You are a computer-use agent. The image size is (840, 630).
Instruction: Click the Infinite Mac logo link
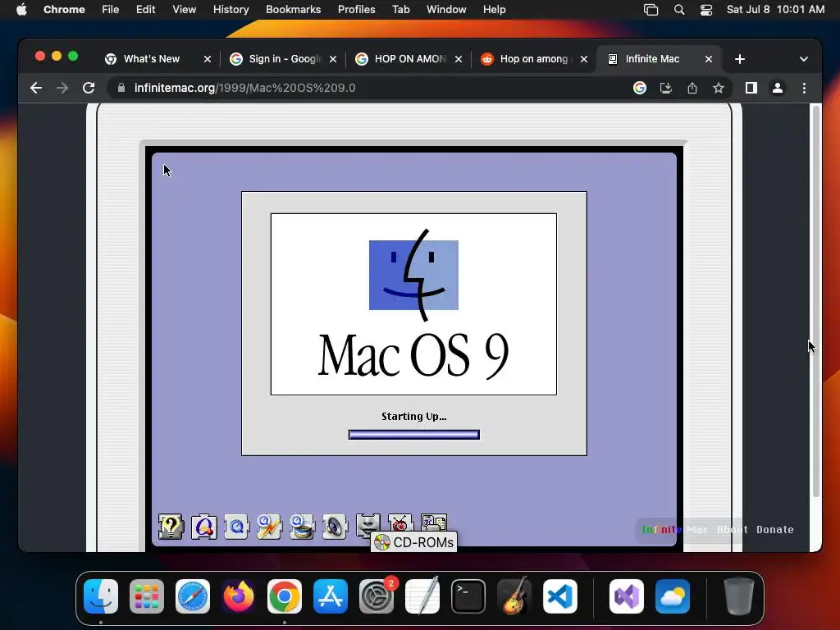(x=675, y=530)
